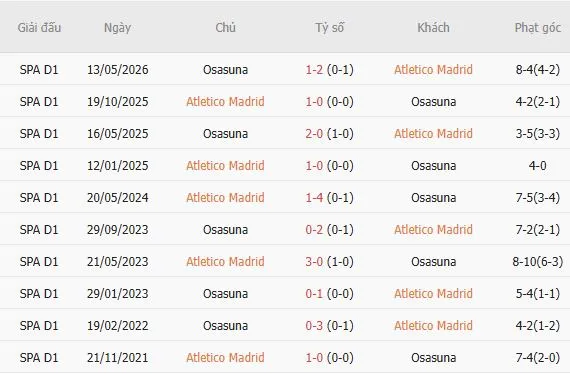
Task: Click the 19/02/2022 date cell
Action: tap(117, 325)
